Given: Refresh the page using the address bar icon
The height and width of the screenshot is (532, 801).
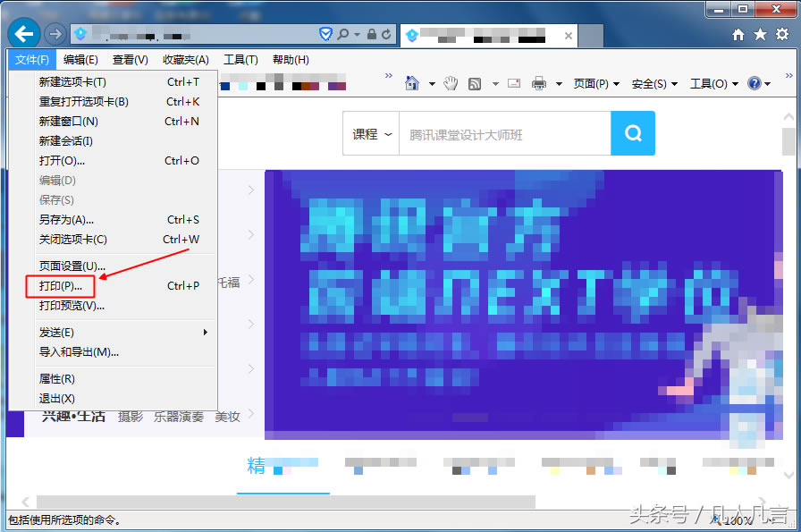Looking at the screenshot, I should (x=385, y=33).
